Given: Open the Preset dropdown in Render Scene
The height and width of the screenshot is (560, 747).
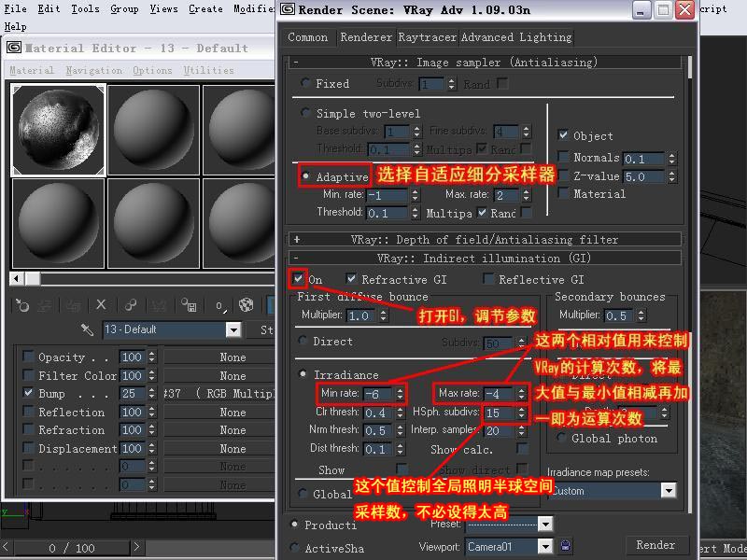Looking at the screenshot, I should [545, 525].
